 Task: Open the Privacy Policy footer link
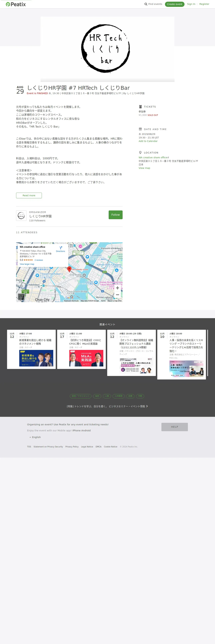(x=72, y=447)
